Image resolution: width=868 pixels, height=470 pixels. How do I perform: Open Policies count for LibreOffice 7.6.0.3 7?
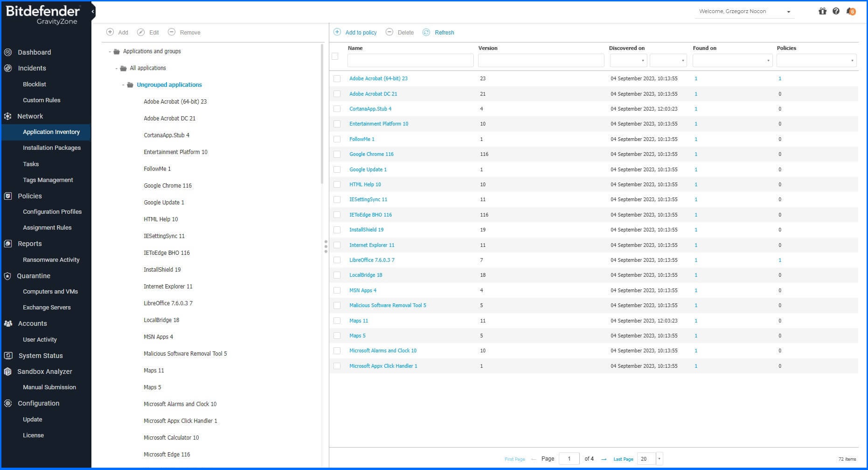pos(780,260)
